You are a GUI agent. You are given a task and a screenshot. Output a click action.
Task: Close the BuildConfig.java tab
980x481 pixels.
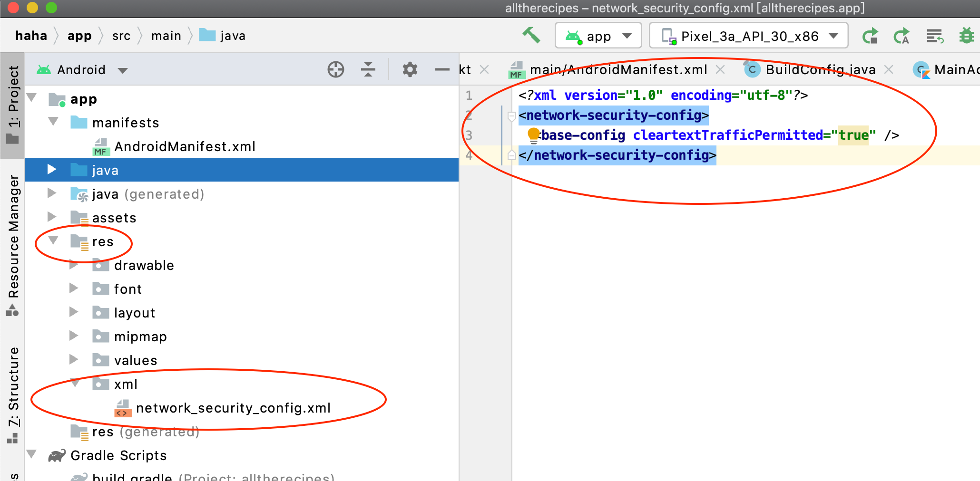coord(888,70)
